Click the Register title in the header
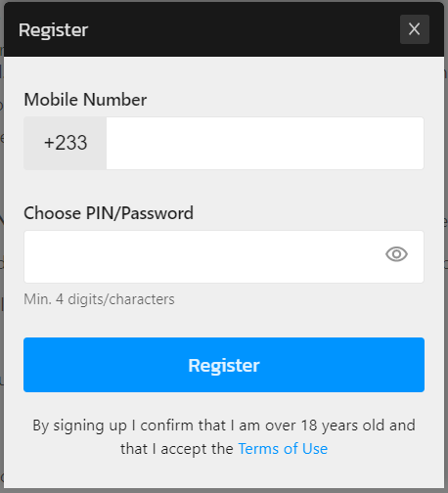The width and height of the screenshot is (448, 493). [53, 30]
